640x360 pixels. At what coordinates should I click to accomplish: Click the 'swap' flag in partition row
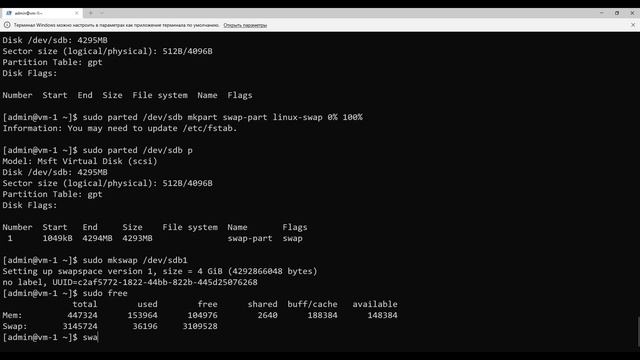tap(293, 238)
